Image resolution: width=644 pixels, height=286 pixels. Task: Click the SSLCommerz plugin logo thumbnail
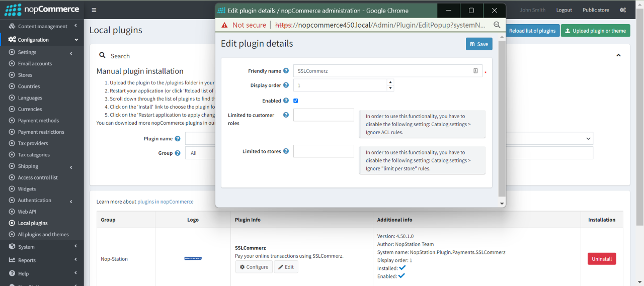(x=193, y=258)
